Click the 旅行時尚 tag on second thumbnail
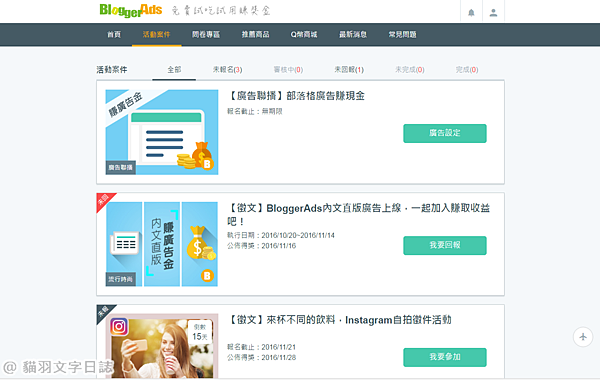This screenshot has height=380, width=600. coord(121,279)
